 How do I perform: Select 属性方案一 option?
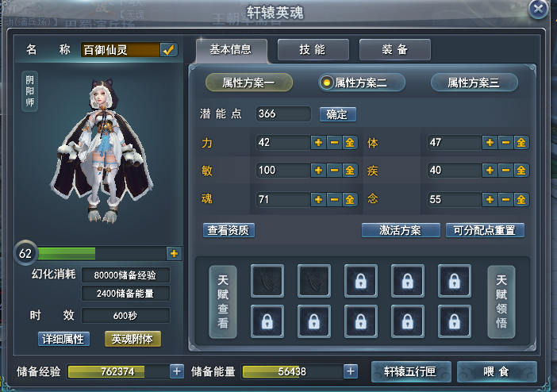pos(249,83)
